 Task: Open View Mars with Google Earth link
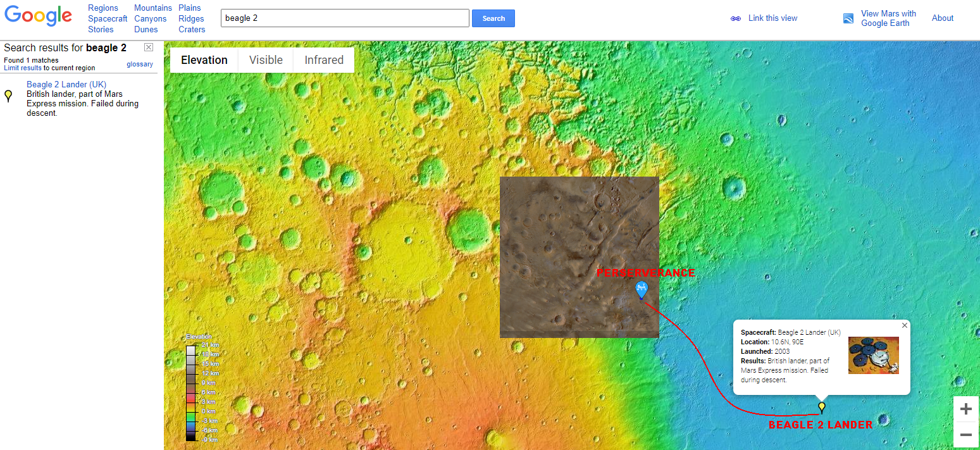click(x=888, y=18)
